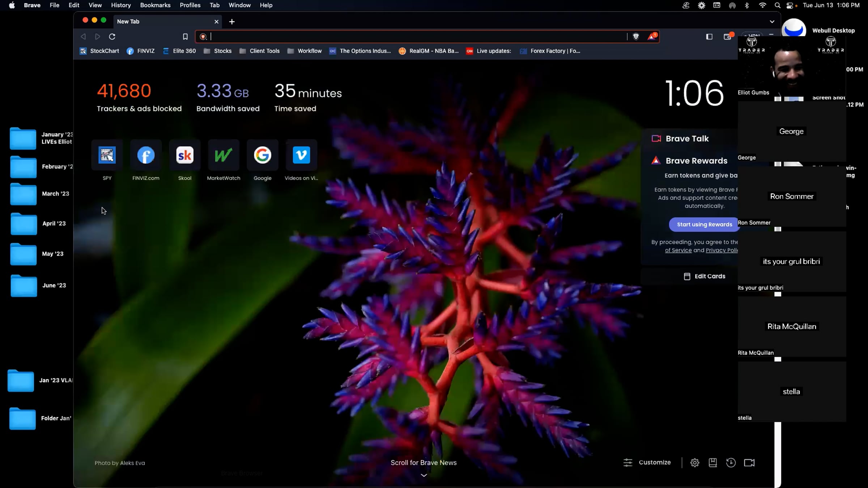
Task: Open the MarketWatch shortcut tile
Action: tap(224, 155)
